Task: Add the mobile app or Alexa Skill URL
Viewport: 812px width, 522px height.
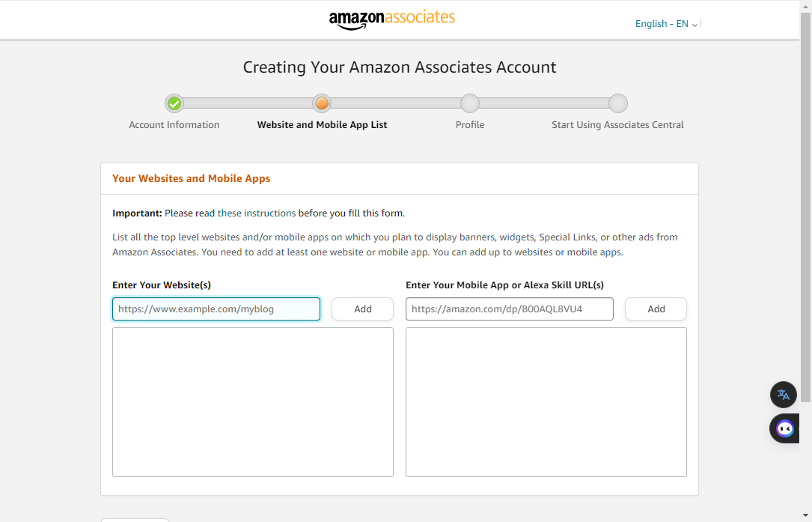Action: coord(656,309)
